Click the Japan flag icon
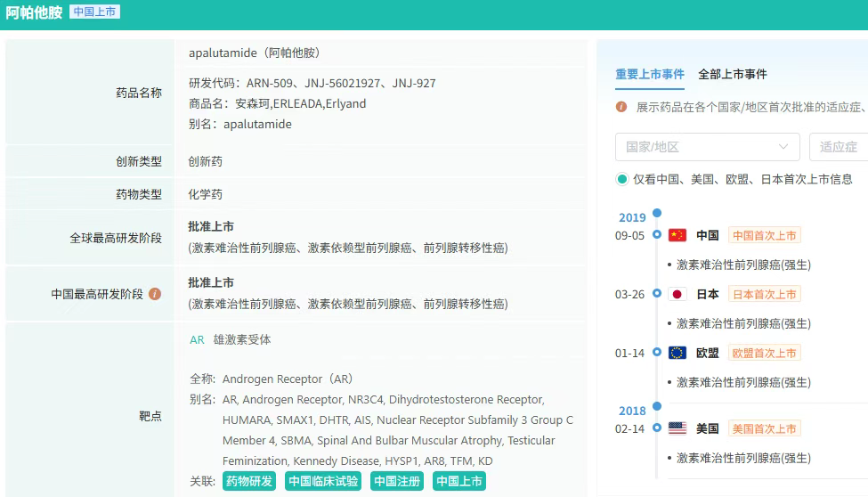The image size is (868, 497). (677, 294)
